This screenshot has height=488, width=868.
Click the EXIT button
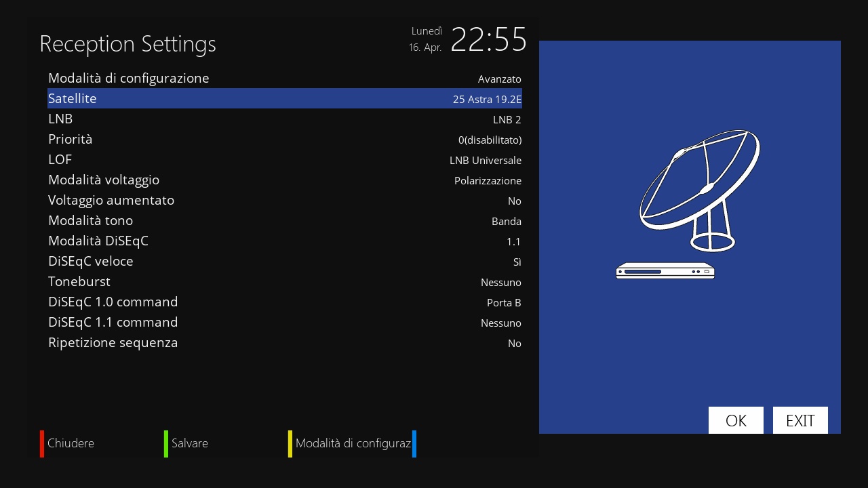(800, 420)
